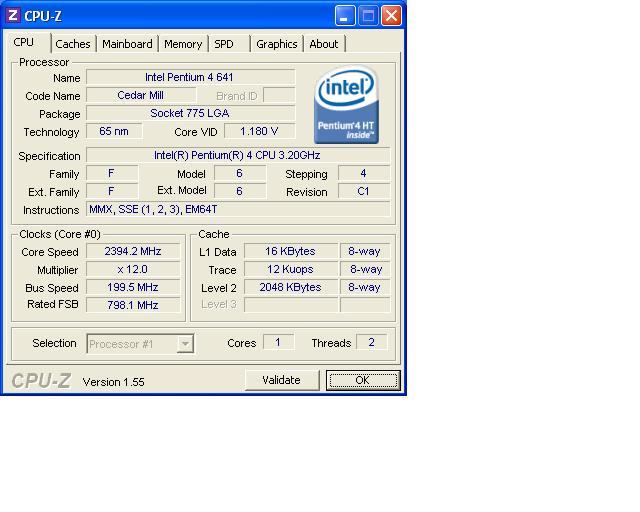Viewport: 640px width, 512px height.
Task: Click the OK button
Action: point(363,380)
